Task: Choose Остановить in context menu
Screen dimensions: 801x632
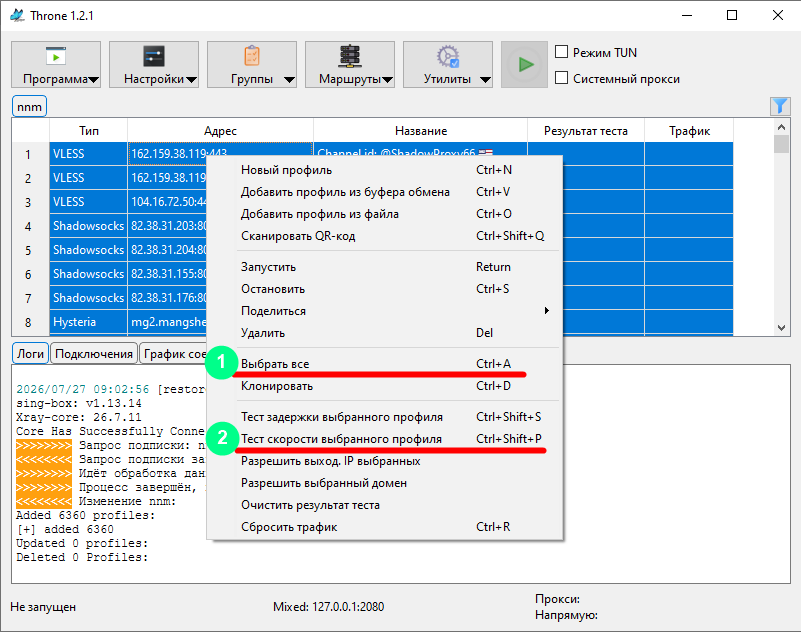Action: 384,289
